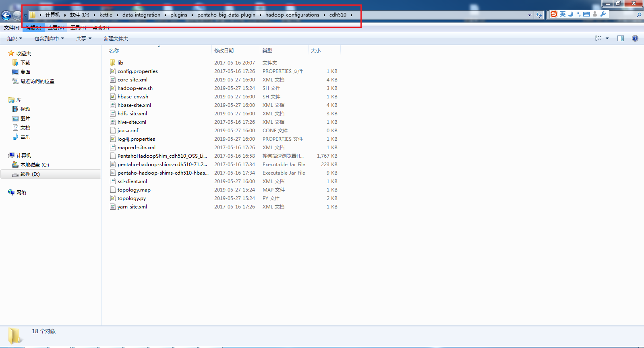
Task: Open the More view options dropdown arrow
Action: 607,38
